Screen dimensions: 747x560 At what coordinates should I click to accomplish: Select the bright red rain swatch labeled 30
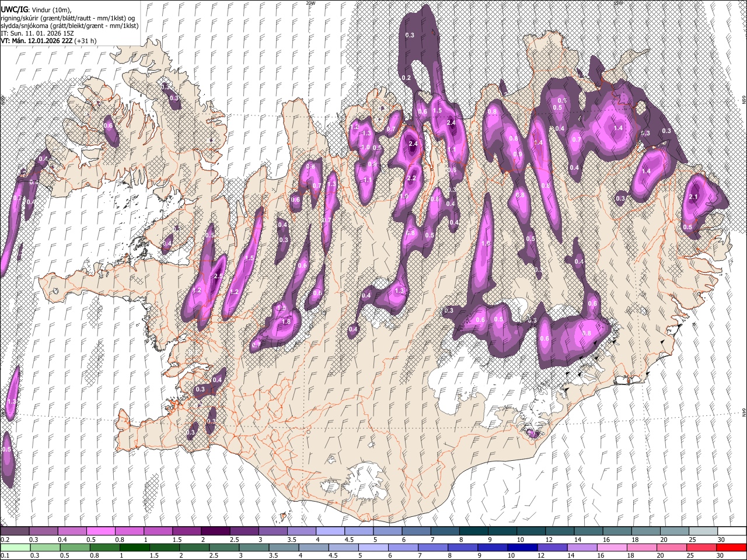point(731,547)
